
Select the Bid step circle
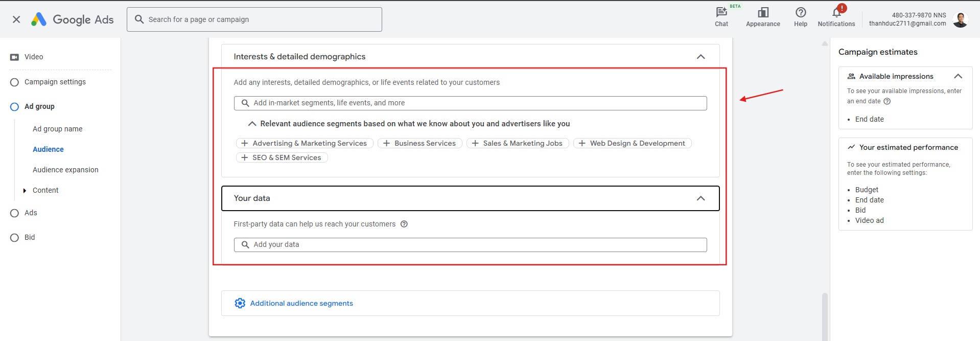pyautogui.click(x=14, y=238)
